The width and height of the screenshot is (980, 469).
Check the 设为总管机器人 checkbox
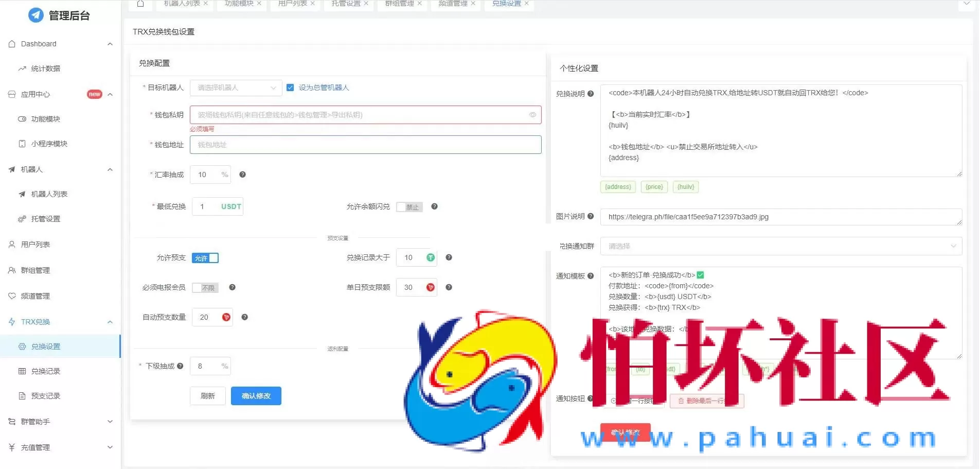[290, 88]
